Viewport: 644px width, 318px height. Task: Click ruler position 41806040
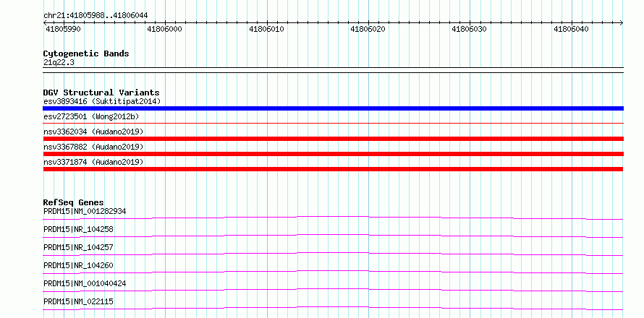pos(572,29)
